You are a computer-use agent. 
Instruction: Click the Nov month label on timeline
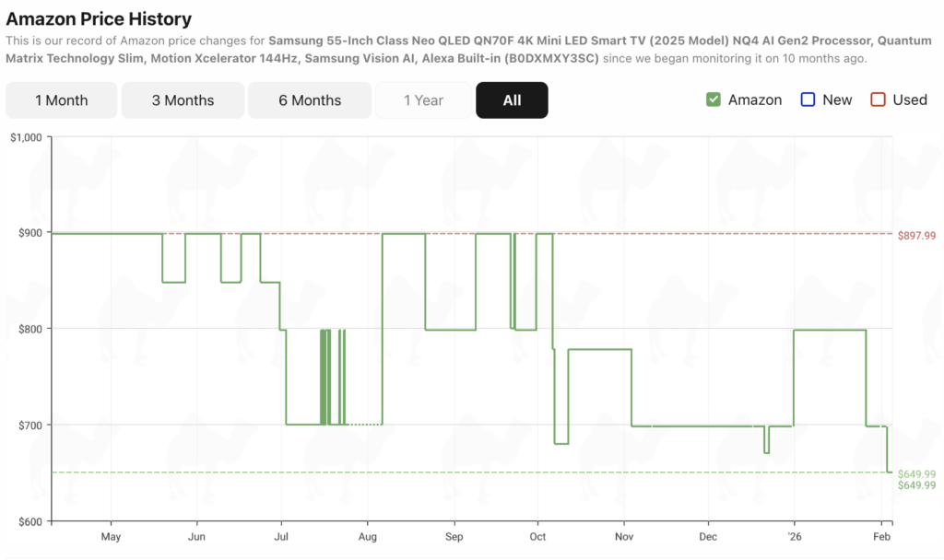[624, 536]
